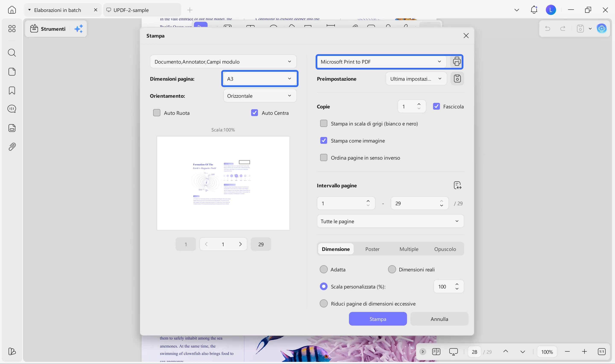Open the Orientamento Orizzontale dropdown
Screen dimensions: 615x364
pyautogui.click(x=260, y=96)
